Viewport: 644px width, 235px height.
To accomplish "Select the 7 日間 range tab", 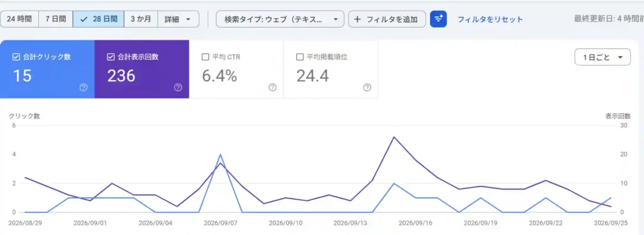I will [56, 19].
